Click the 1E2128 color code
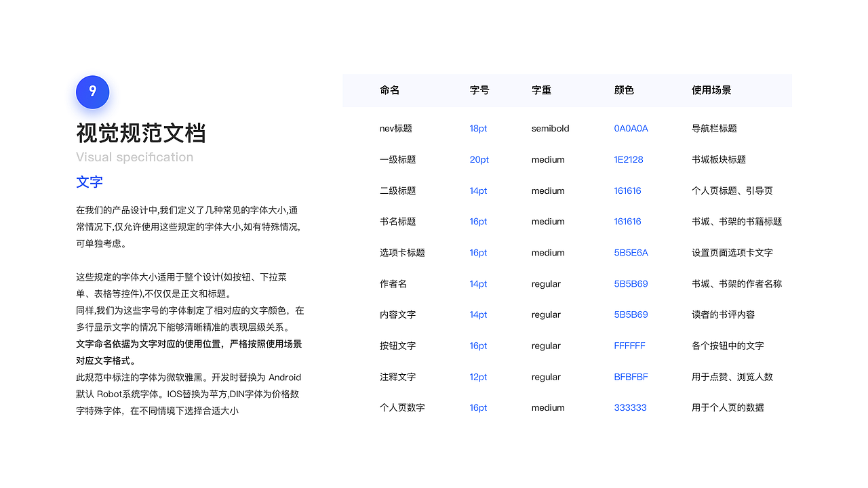868x488 pixels. [x=629, y=159]
